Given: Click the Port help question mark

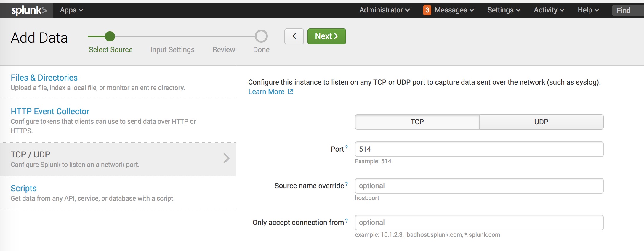Looking at the screenshot, I should point(347,147).
